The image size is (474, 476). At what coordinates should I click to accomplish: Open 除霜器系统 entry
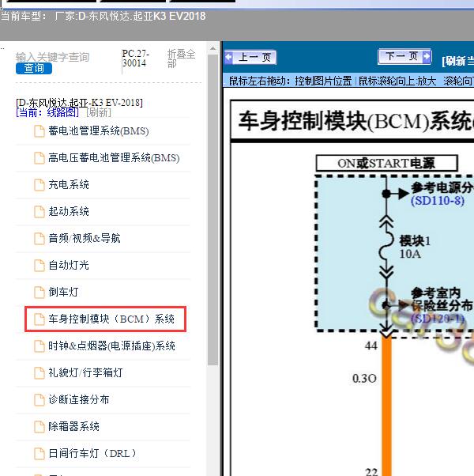73,426
